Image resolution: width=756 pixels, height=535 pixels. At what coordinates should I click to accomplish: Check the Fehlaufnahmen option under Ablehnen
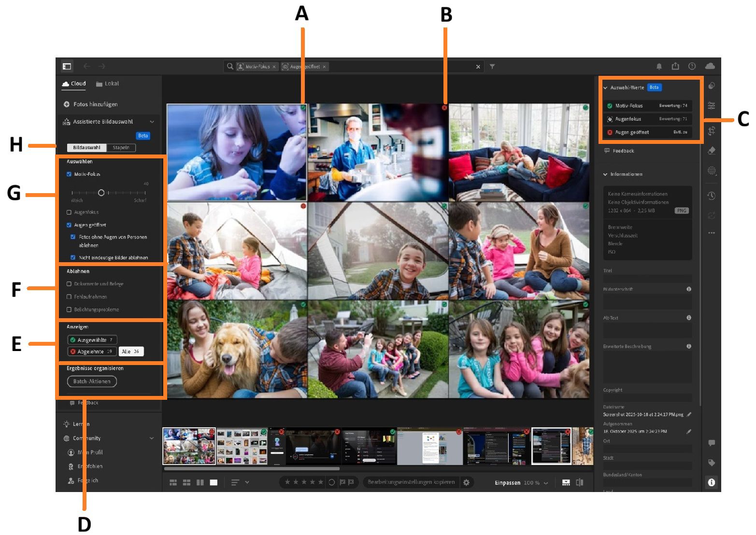click(x=68, y=296)
